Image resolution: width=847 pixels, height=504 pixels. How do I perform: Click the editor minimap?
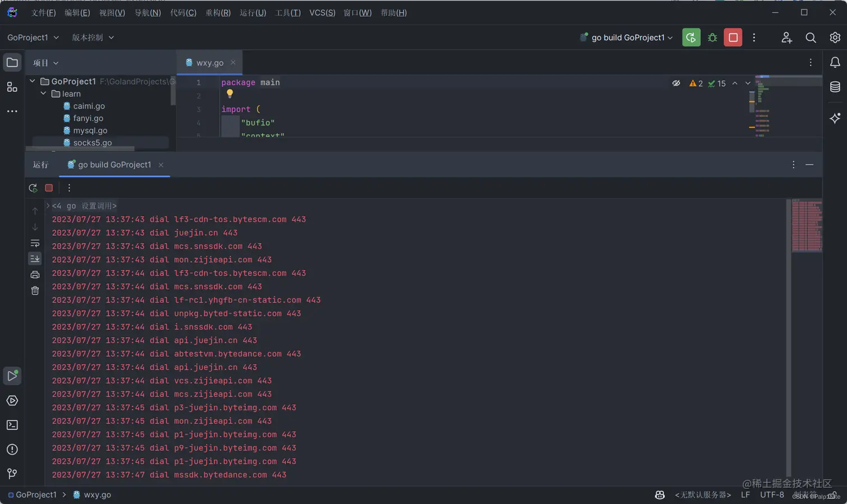pyautogui.click(x=789, y=106)
